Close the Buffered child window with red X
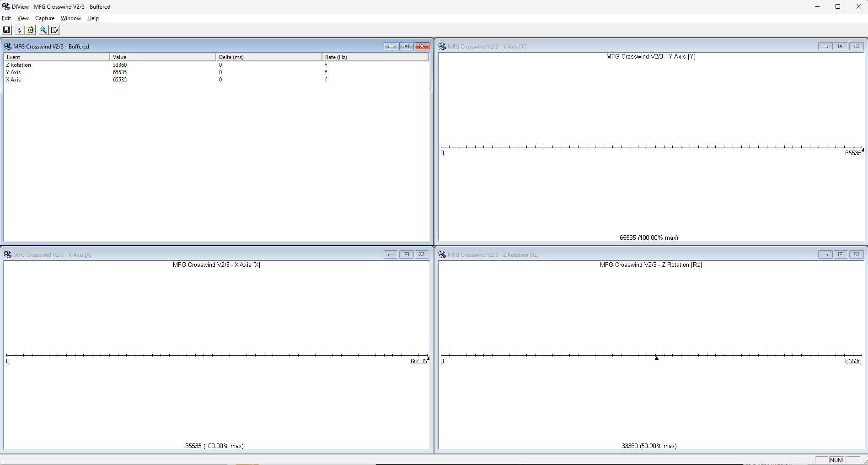Screen dimensions: 868x465 422,46
